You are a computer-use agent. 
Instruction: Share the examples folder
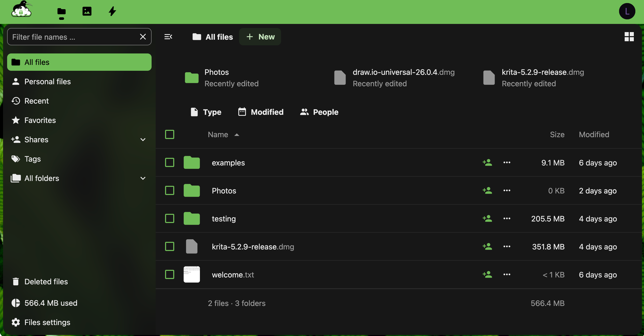click(x=487, y=162)
